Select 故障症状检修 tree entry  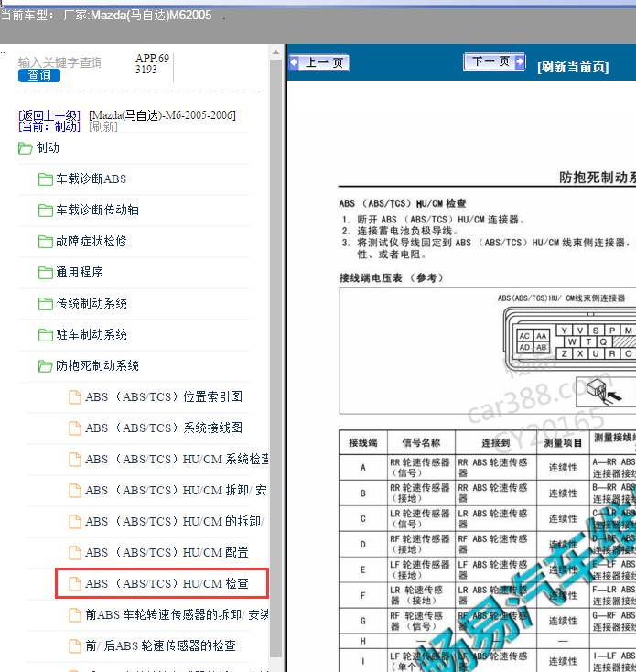coord(92,242)
